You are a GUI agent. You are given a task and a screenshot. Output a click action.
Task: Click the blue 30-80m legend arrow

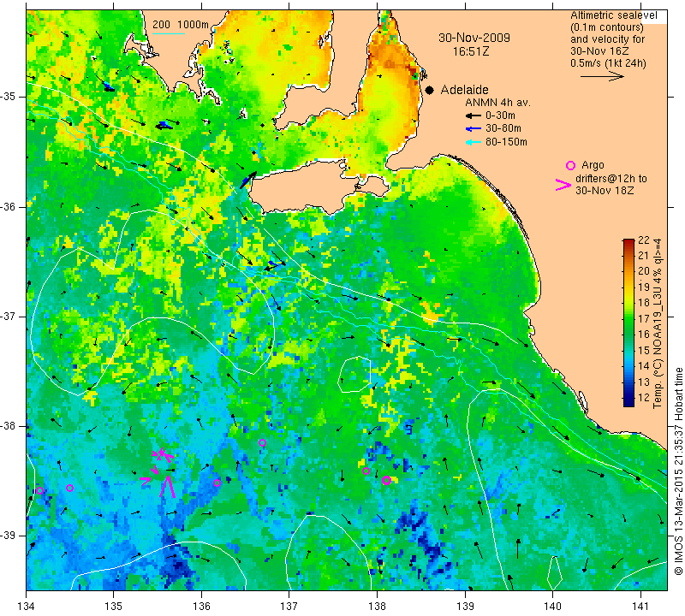[x=473, y=128]
